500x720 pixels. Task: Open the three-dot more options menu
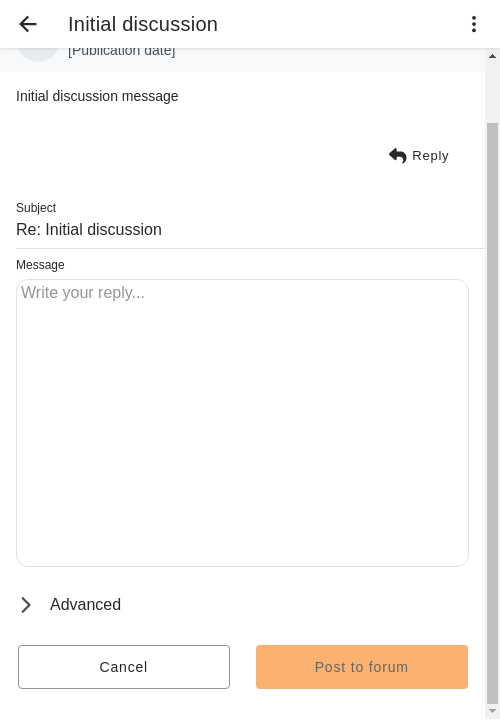474,24
